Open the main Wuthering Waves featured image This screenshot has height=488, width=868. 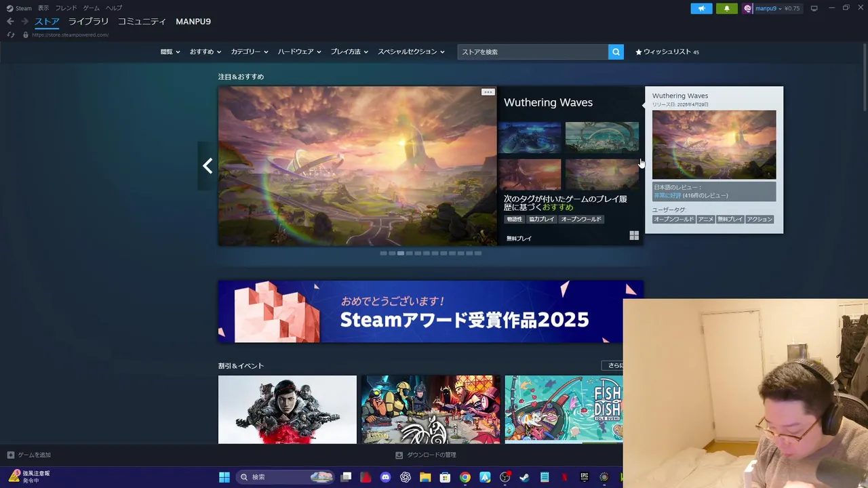click(x=357, y=166)
